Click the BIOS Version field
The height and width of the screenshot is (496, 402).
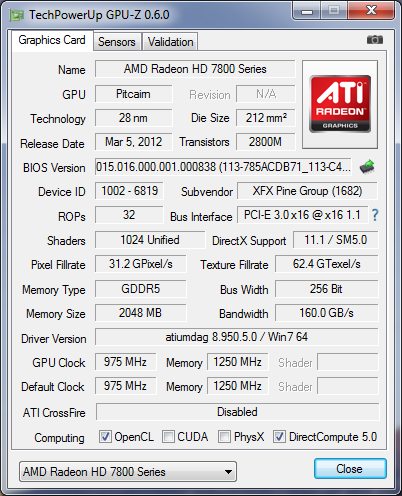(x=223, y=167)
